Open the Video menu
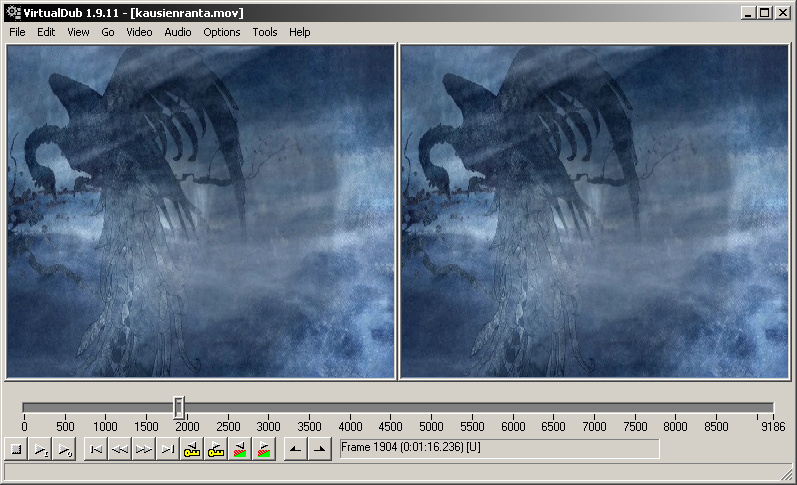 pos(139,32)
